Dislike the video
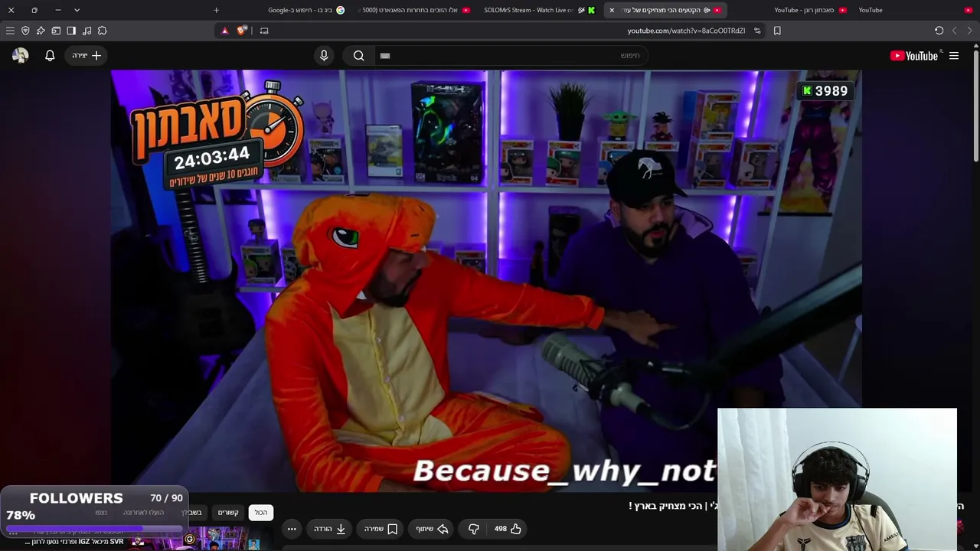This screenshot has width=980, height=551. pos(473,529)
